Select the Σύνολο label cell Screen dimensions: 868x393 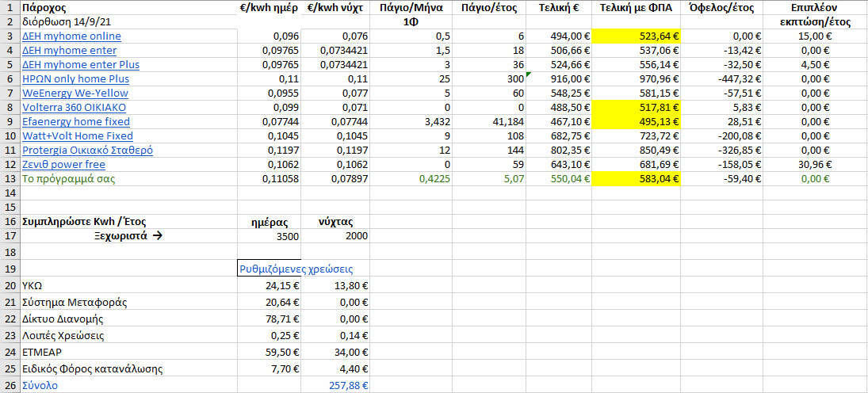coord(129,385)
